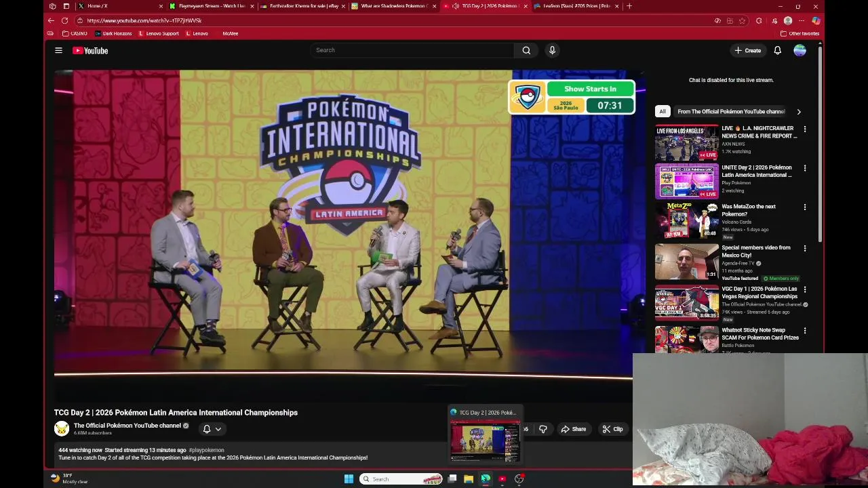This screenshot has width=868, height=488.
Task: Close the 'Home / X' tab
Action: click(x=161, y=6)
